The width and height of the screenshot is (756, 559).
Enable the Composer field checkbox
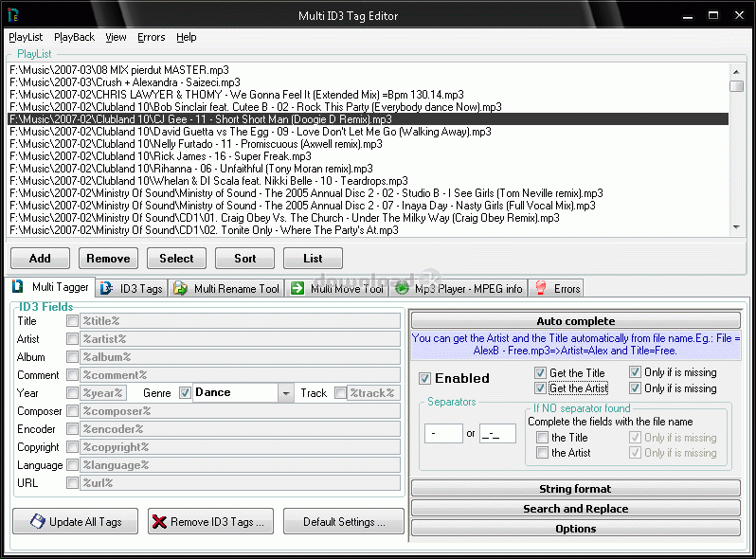tap(72, 411)
